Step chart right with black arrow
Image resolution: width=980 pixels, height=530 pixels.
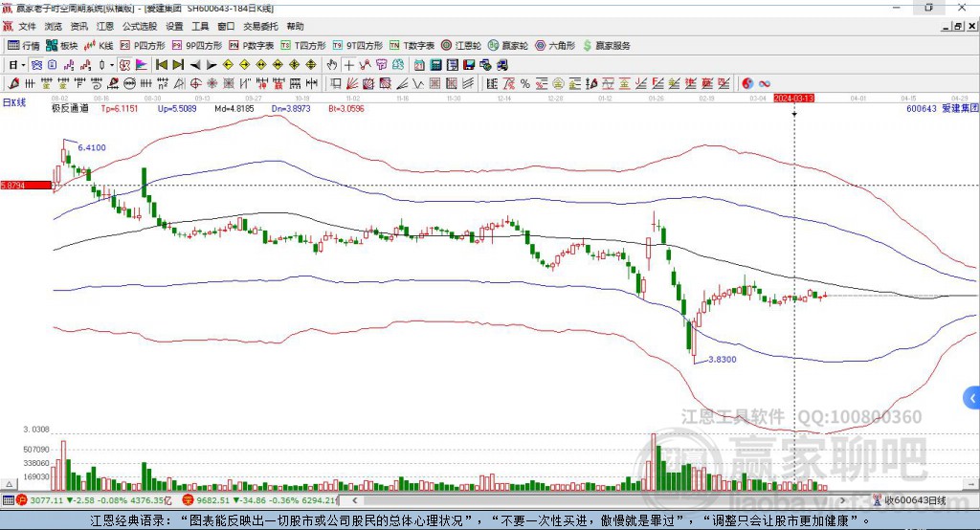click(x=212, y=65)
